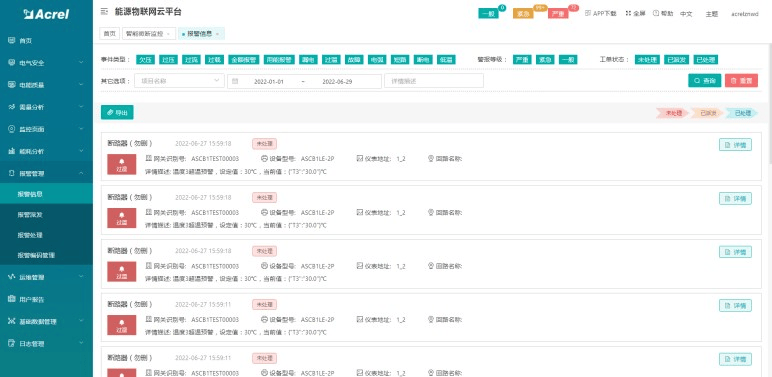Open the 项目名称 project name dropdown

pos(179,81)
